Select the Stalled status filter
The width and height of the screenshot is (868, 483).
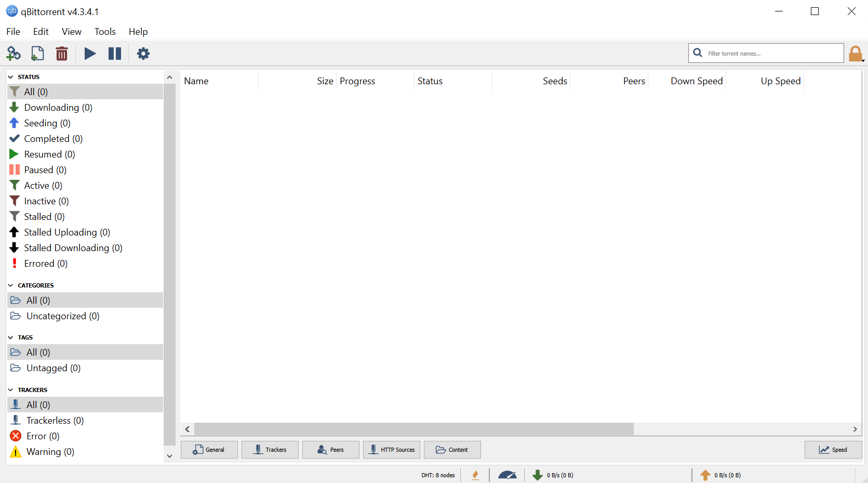click(x=85, y=217)
